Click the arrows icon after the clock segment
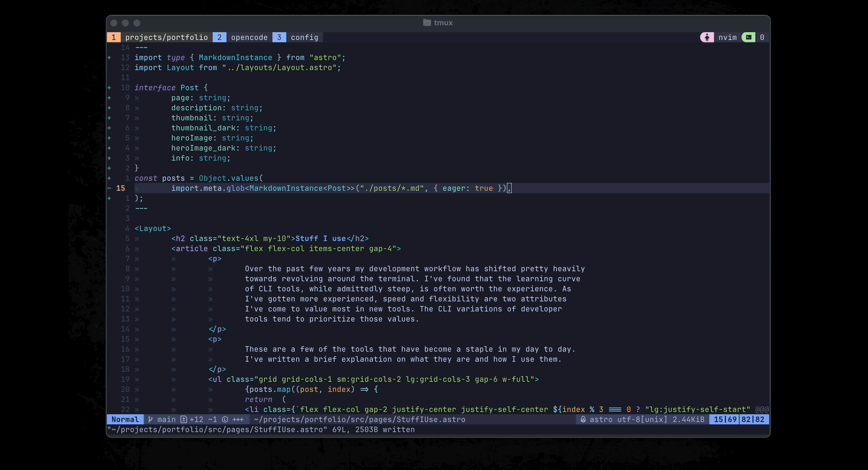The image size is (868, 470). click(x=239, y=419)
